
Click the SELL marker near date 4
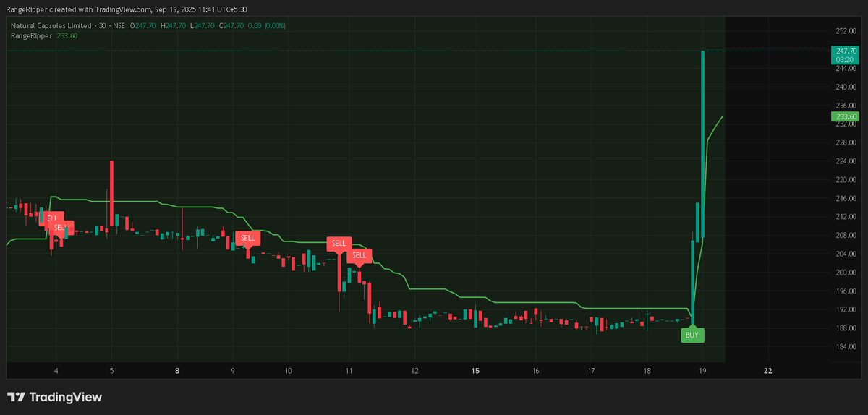tap(59, 228)
